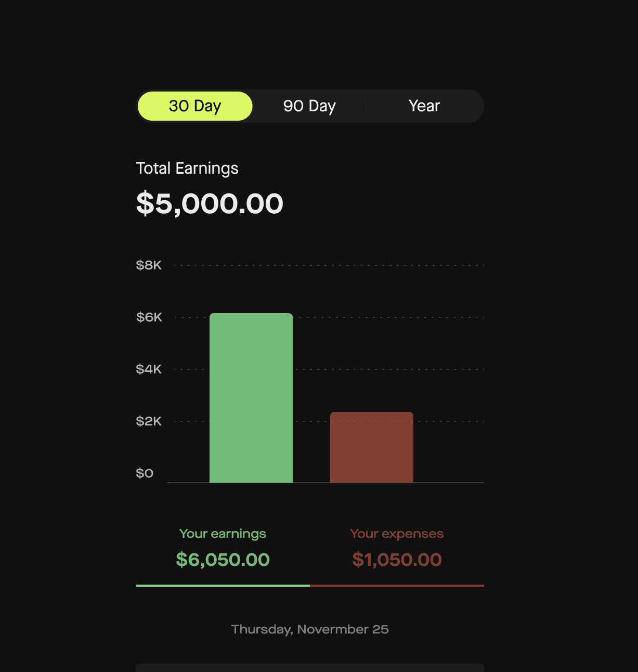Click the $2K axis label
638x672 pixels.
(x=149, y=421)
